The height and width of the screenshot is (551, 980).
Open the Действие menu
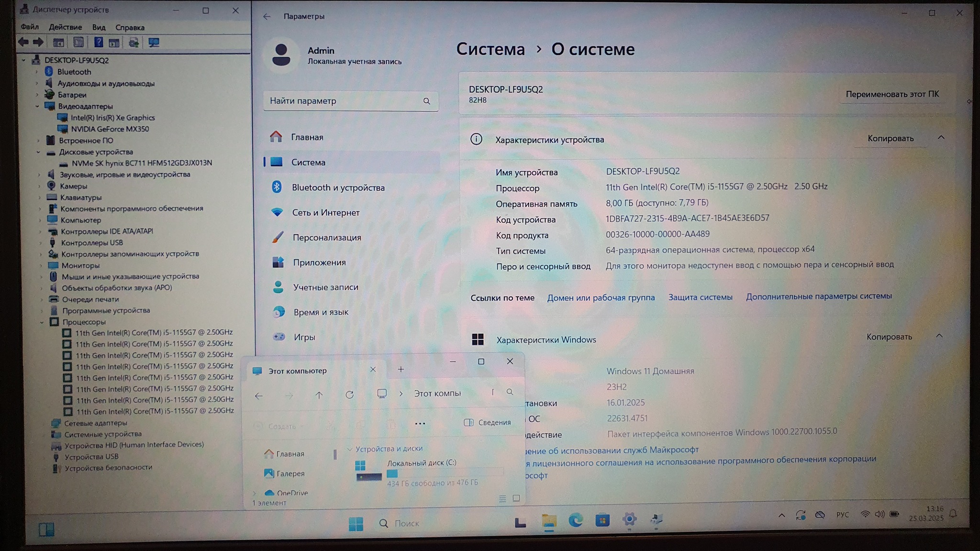pos(65,27)
